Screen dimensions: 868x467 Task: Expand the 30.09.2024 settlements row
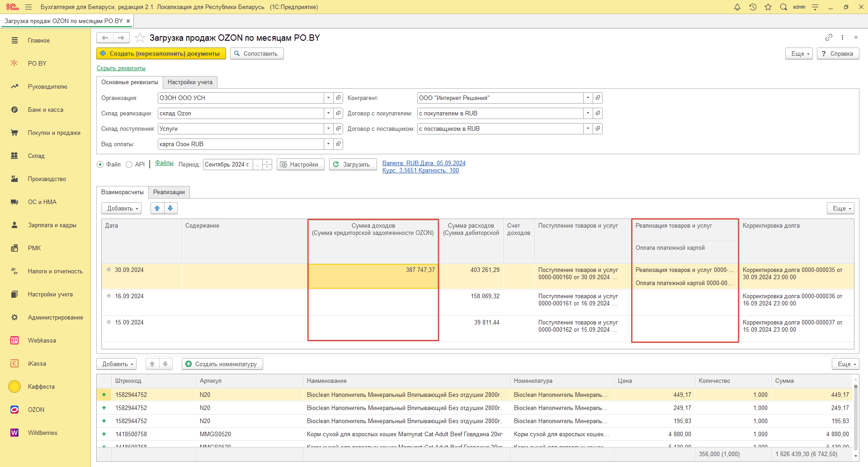[108, 270]
